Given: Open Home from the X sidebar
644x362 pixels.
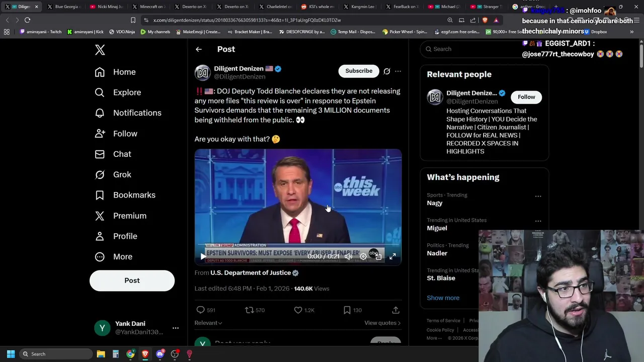Looking at the screenshot, I should point(115,72).
